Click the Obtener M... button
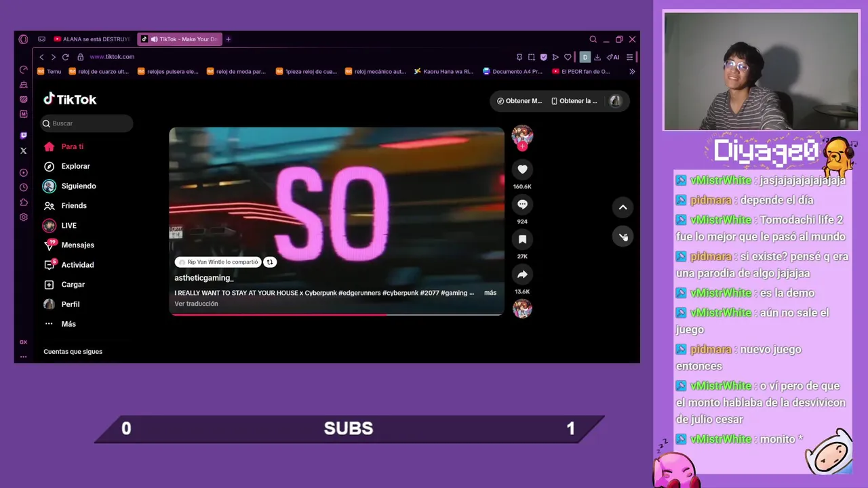This screenshot has height=488, width=868. tap(519, 101)
